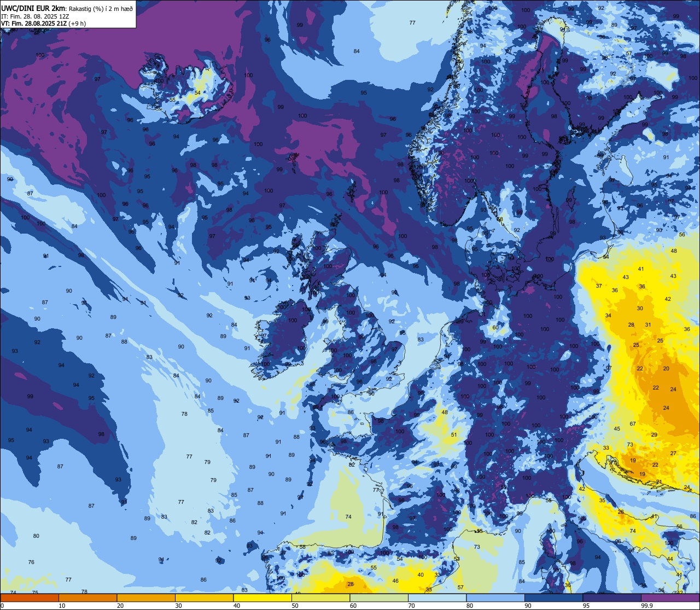Click the orange 10–20 legend swatch
Screen dimensions: 700x610
(x=87, y=597)
